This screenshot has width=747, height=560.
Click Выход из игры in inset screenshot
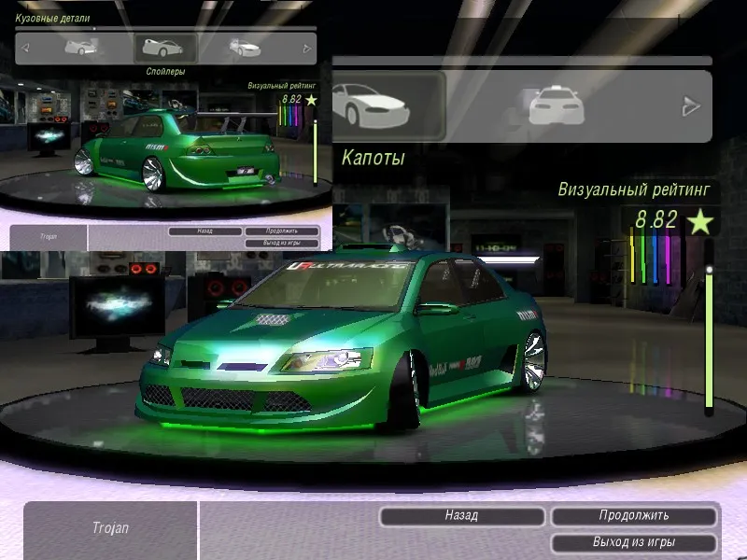[x=282, y=243]
